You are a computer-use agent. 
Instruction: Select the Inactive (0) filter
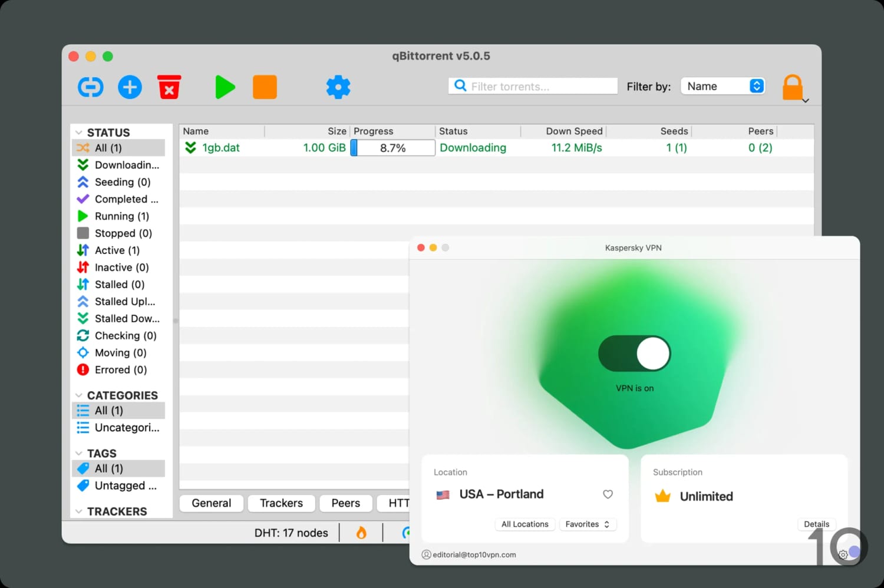pyautogui.click(x=118, y=267)
